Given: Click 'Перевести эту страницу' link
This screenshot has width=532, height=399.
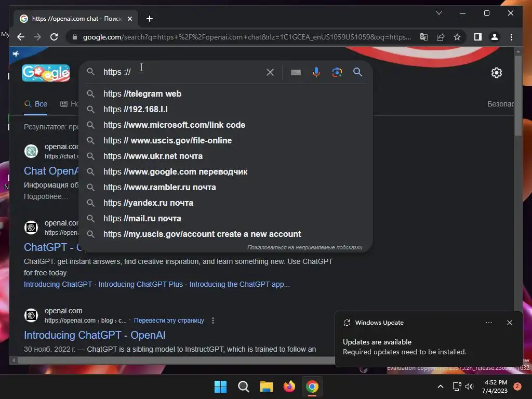Looking at the screenshot, I should point(169,320).
